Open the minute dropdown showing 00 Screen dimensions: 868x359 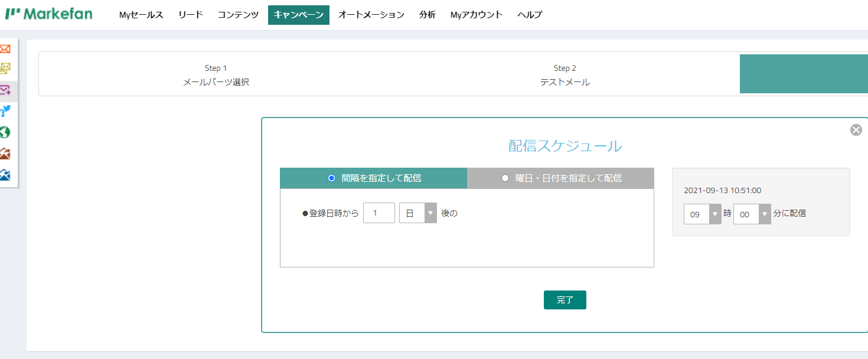[x=752, y=214]
